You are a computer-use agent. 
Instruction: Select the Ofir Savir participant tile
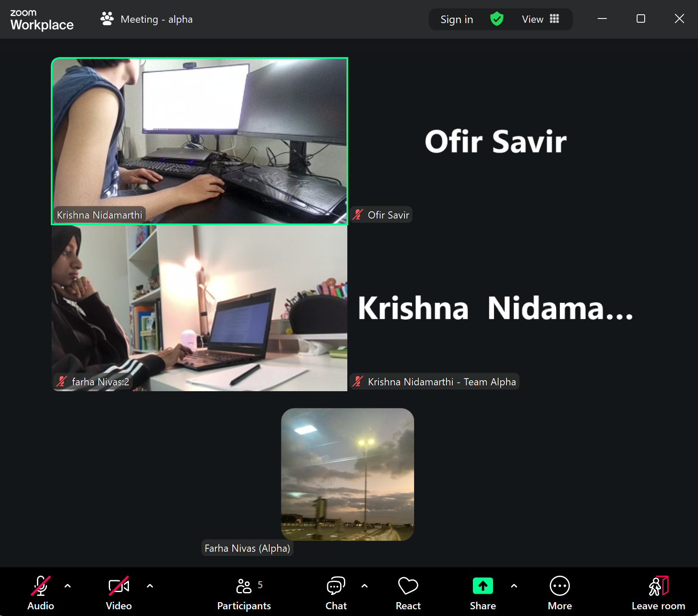496,141
